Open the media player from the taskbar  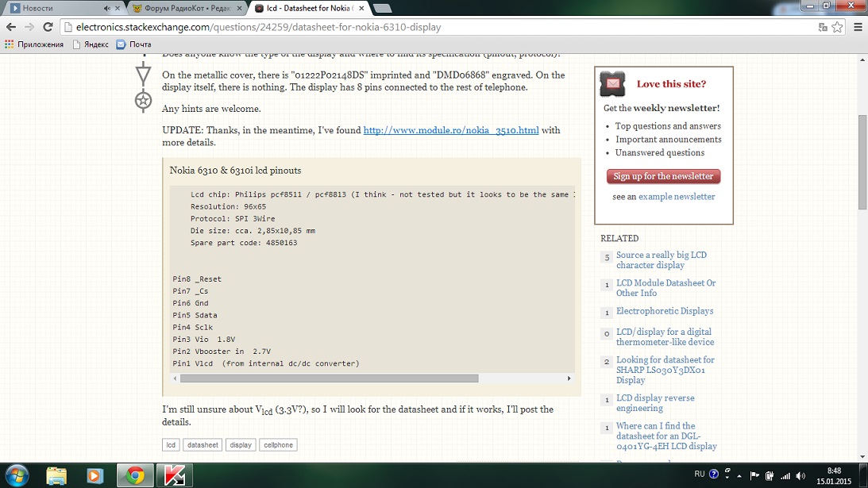coord(95,475)
